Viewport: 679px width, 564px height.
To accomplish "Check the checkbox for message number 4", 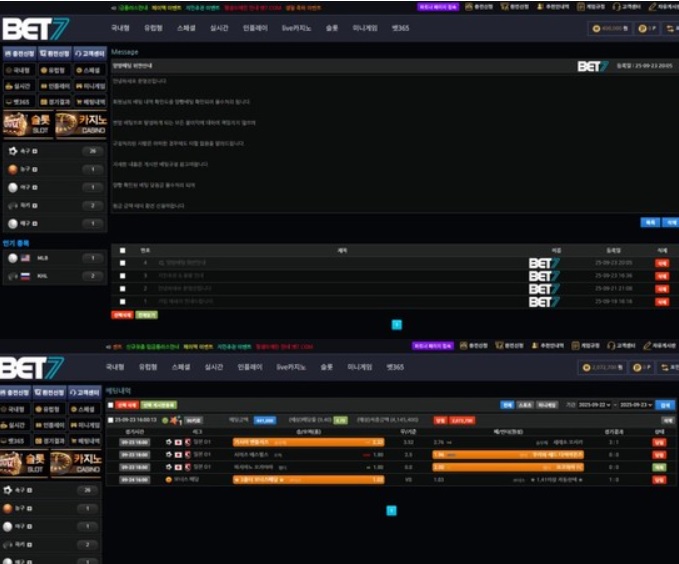I will click(123, 263).
